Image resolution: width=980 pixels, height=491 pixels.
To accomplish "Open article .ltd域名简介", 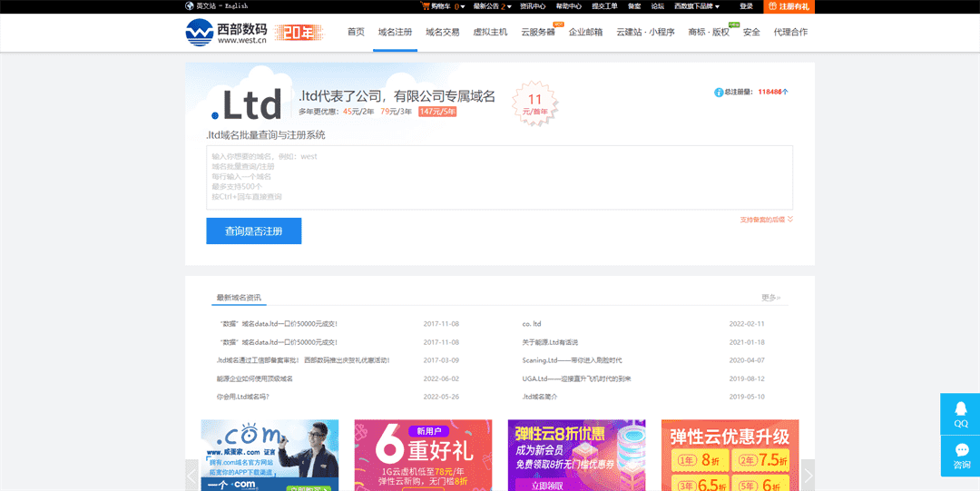I will click(x=540, y=397).
